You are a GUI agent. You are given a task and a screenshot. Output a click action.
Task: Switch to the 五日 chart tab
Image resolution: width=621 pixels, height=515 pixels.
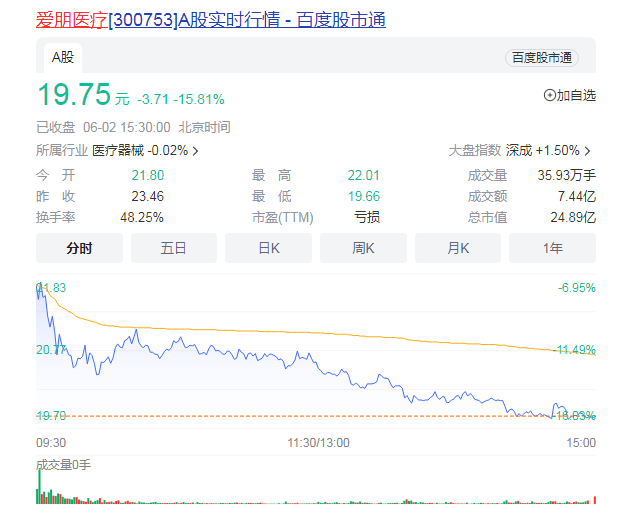[174, 248]
